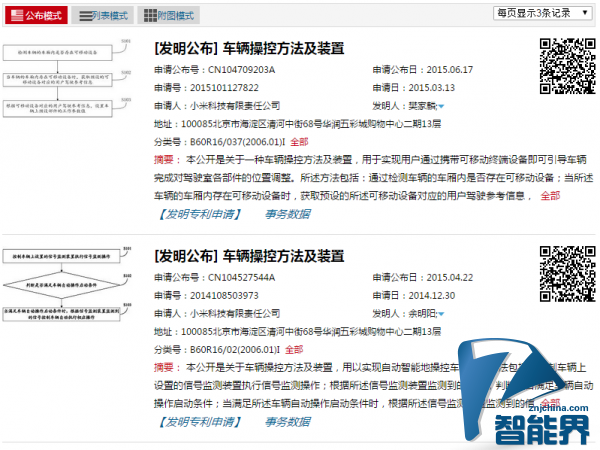
Task: Open the first 车辆操控方法及装置 title link
Action: [x=249, y=48]
